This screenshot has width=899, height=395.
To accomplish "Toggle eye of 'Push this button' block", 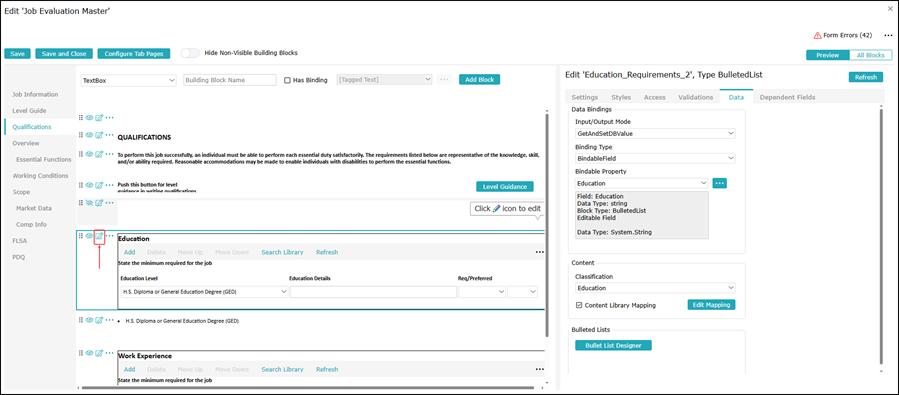I will coord(89,185).
